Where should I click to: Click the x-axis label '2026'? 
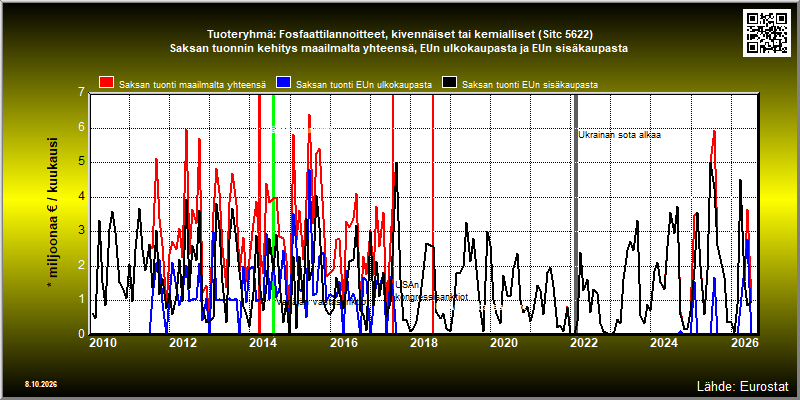[x=745, y=342]
